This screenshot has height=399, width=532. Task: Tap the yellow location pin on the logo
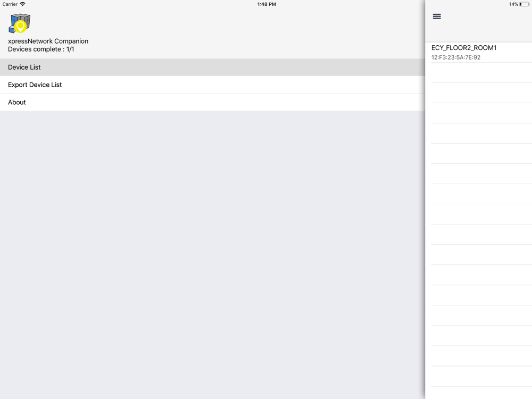20,27
